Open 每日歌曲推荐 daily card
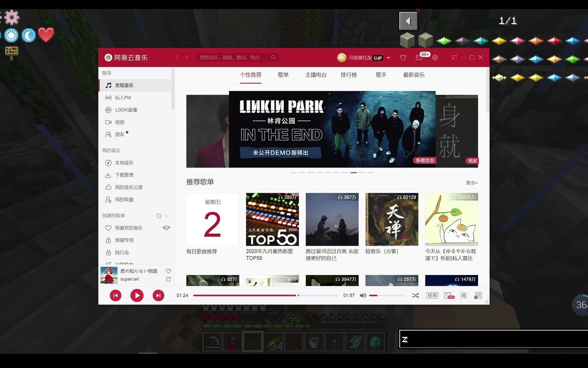 (x=213, y=219)
